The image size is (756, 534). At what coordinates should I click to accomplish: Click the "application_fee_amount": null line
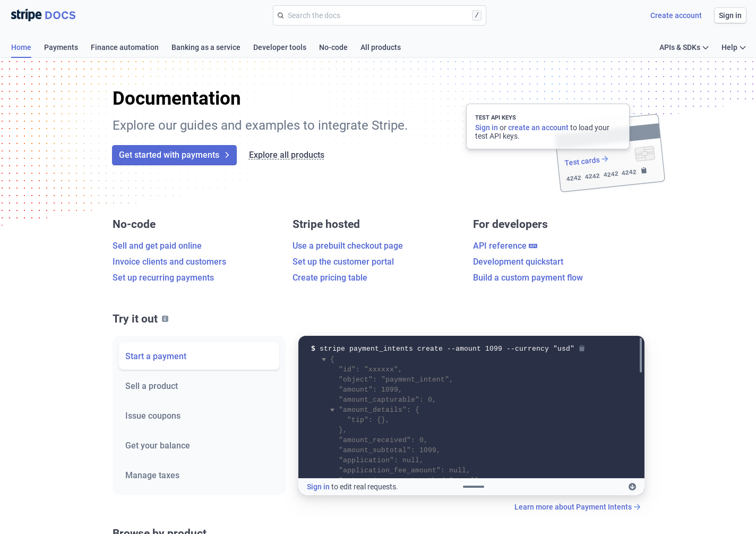[405, 470]
